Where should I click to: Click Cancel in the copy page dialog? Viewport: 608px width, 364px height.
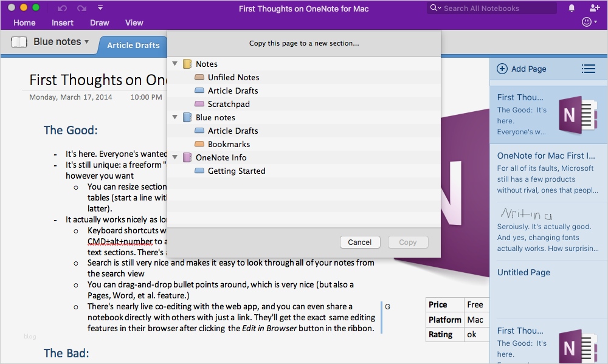tap(360, 242)
